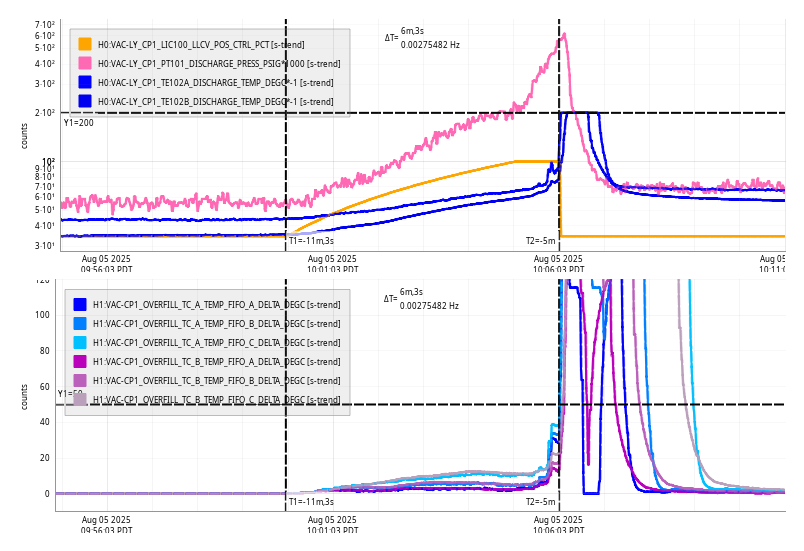
Task: Click purple swatch for TC_B_TEMP_FIFO_A_DELTA_DEGC
Action: 80,361
